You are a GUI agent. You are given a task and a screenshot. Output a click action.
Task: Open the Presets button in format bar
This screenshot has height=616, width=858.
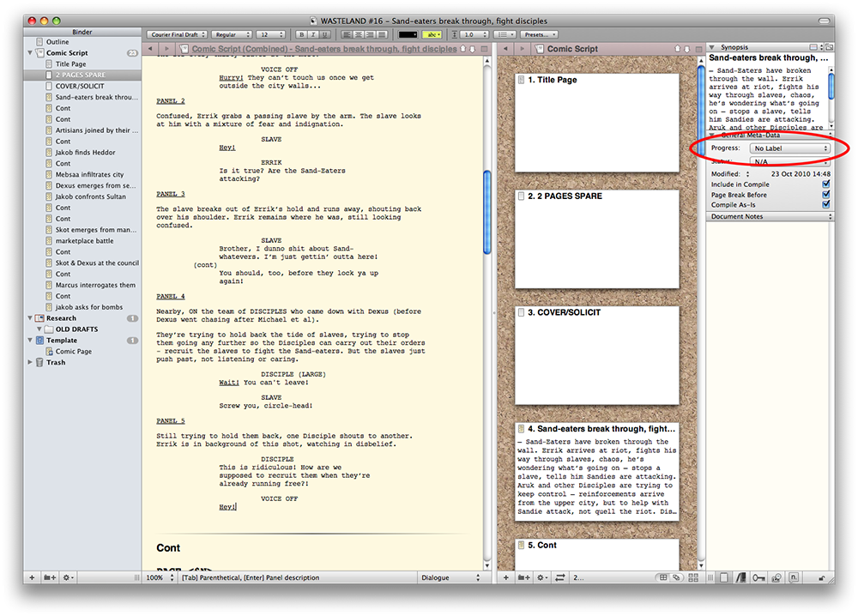(540, 34)
